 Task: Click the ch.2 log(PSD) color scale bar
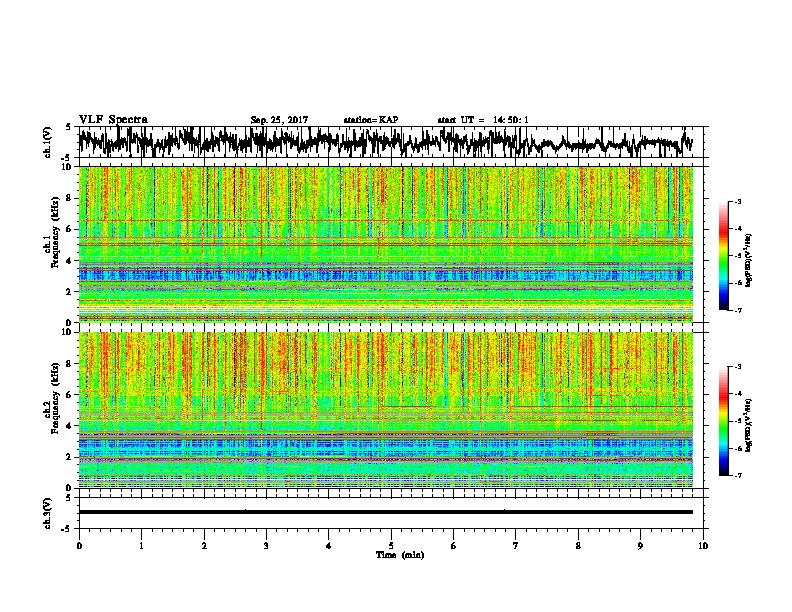723,421
